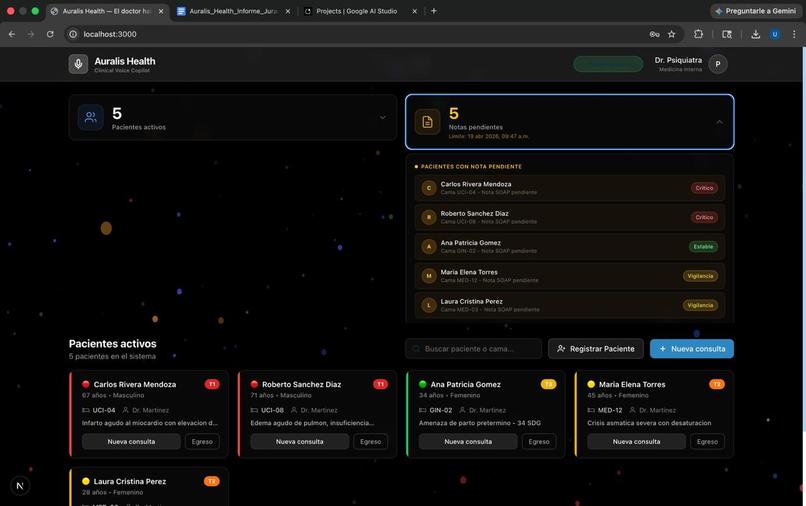
Task: Open the browser extensions puzzle icon
Action: 698,34
